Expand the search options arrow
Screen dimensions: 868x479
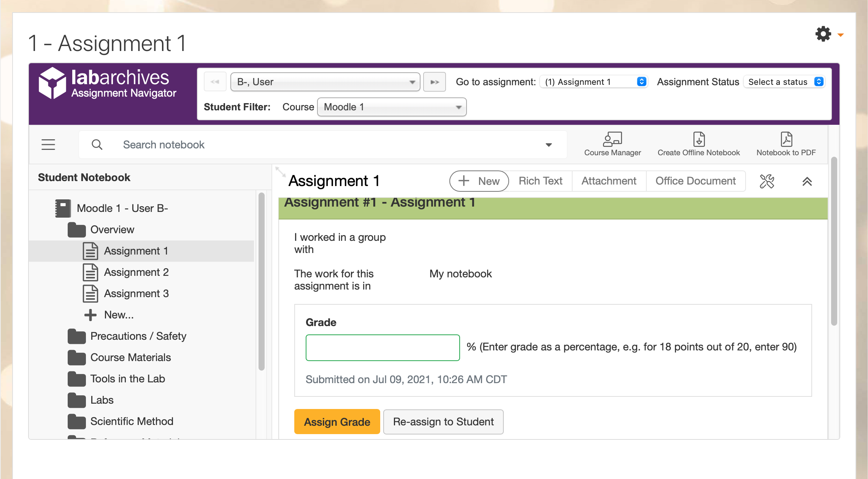pos(549,145)
